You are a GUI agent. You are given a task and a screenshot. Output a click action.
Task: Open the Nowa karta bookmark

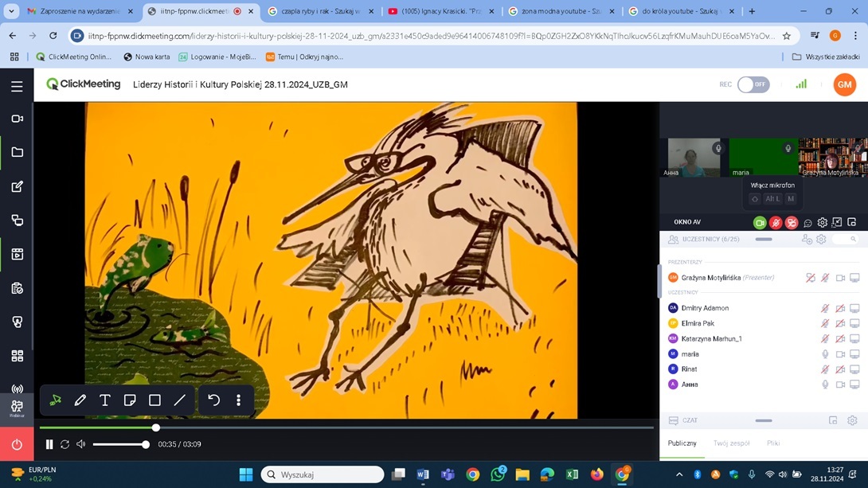[147, 57]
